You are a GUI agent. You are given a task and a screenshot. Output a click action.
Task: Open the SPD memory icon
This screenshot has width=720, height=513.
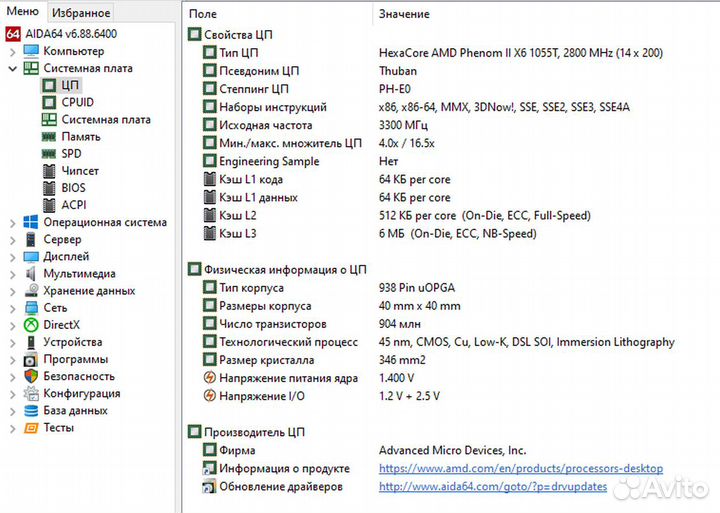click(49, 154)
